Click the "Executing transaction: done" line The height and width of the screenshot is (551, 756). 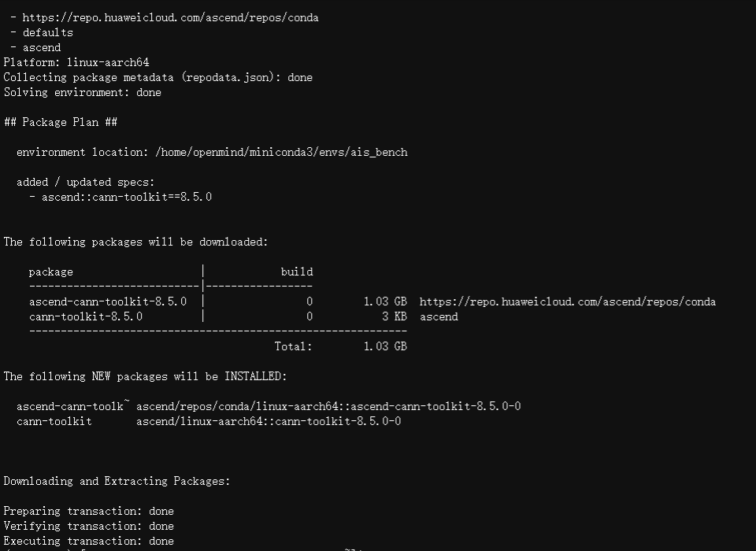pyautogui.click(x=88, y=541)
